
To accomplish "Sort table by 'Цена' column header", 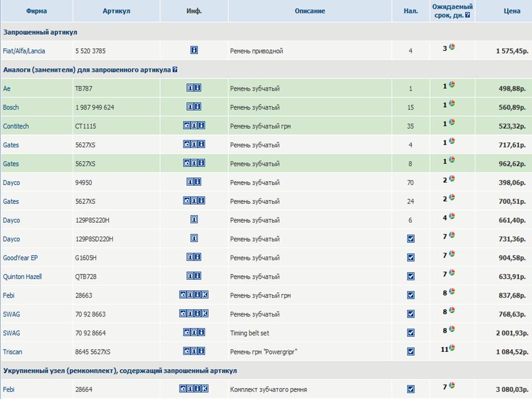I will 511,11.
